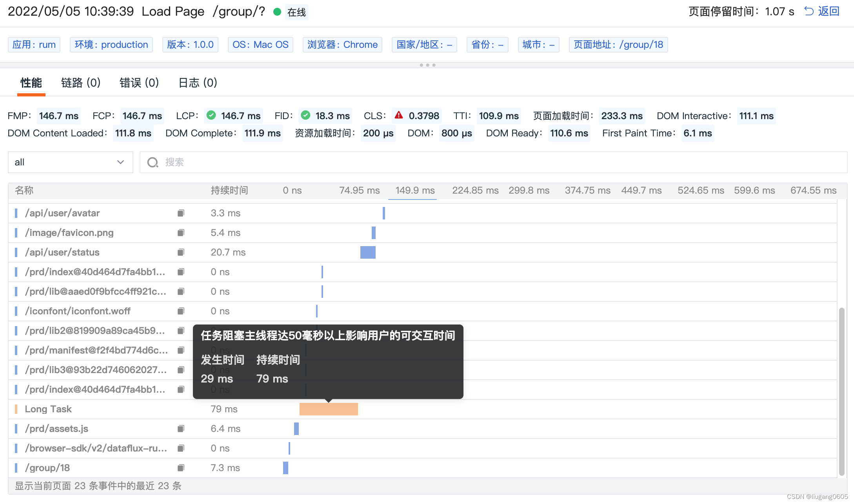Select the /iconfont/iconfont.woff row name
The width and height of the screenshot is (854, 504).
[x=78, y=311]
